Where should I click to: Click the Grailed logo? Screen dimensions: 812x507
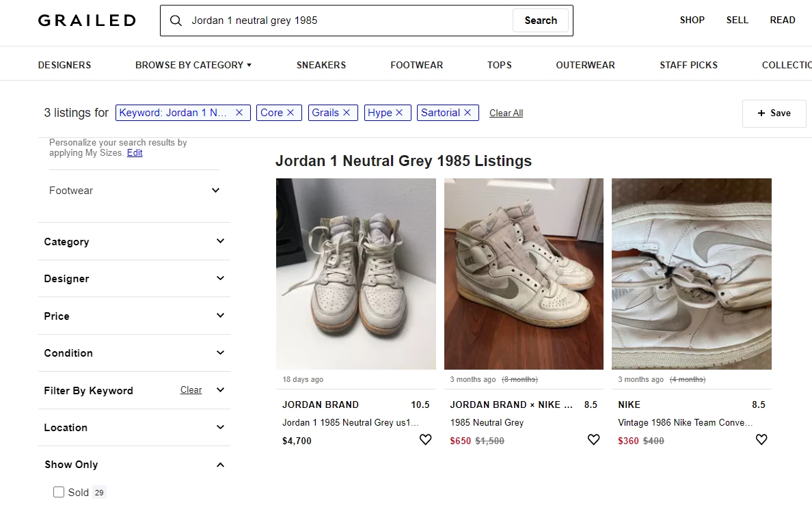(87, 20)
